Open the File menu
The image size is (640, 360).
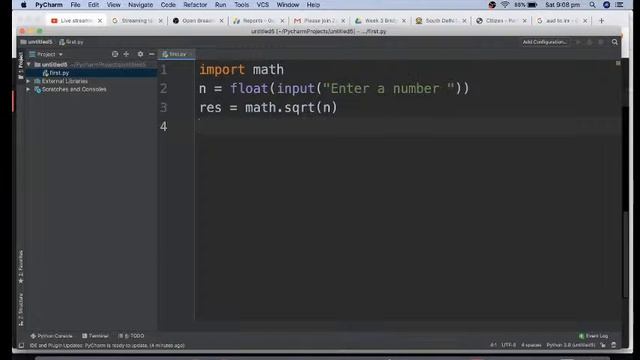pos(75,5)
